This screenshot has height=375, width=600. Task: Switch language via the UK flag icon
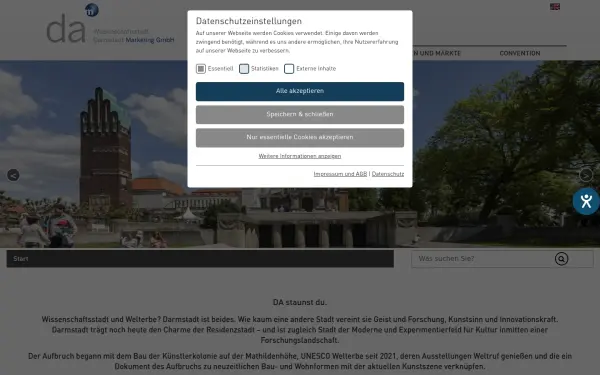(x=555, y=7)
